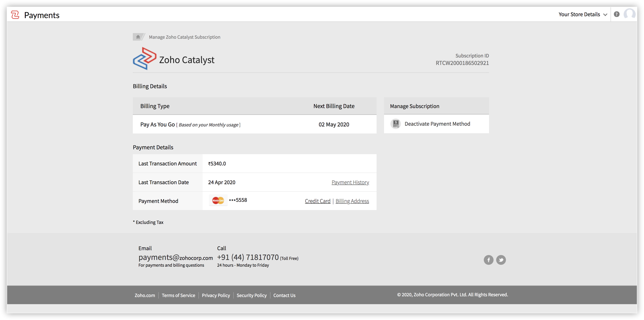The image size is (644, 320).
Task: Click the Billing Type column header
Action: (x=155, y=106)
